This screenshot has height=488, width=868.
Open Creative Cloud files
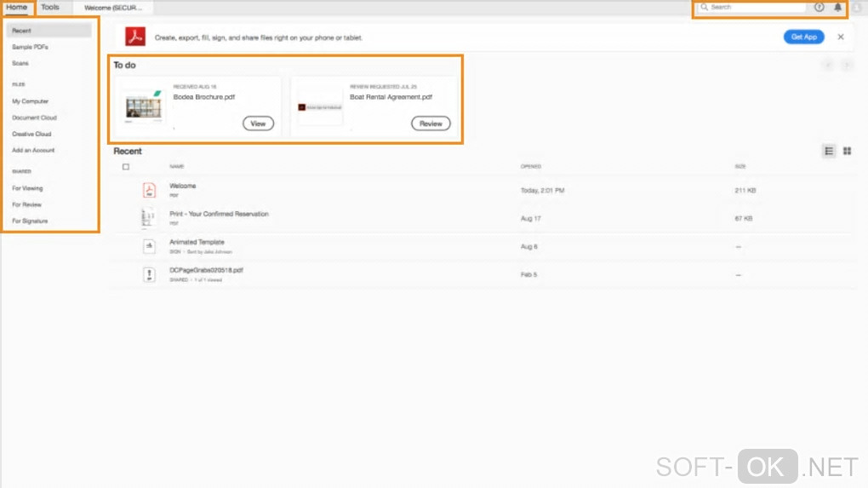pos(31,134)
